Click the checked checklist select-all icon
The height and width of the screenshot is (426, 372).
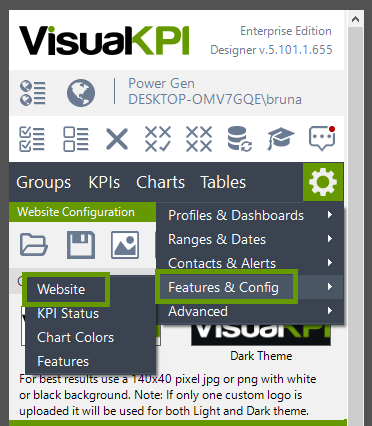(32, 139)
